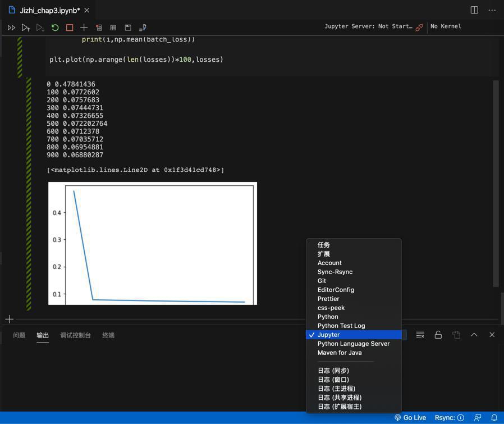Screen dimensions: 504x424
Task: Open the feedback icon in status bar
Action: click(x=477, y=418)
